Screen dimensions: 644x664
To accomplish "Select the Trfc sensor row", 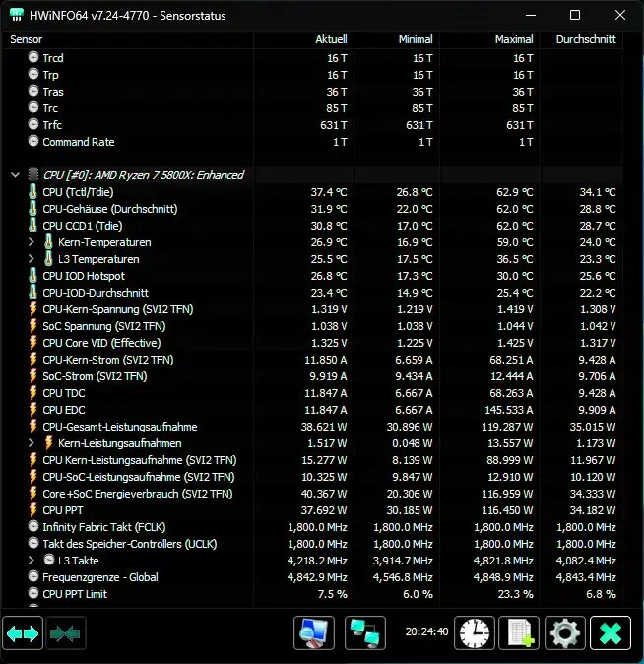I will pyautogui.click(x=313, y=125).
